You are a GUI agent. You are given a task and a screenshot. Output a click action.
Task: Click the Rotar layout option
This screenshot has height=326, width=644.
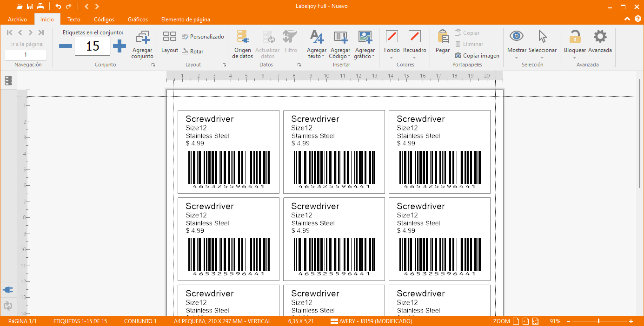click(193, 52)
